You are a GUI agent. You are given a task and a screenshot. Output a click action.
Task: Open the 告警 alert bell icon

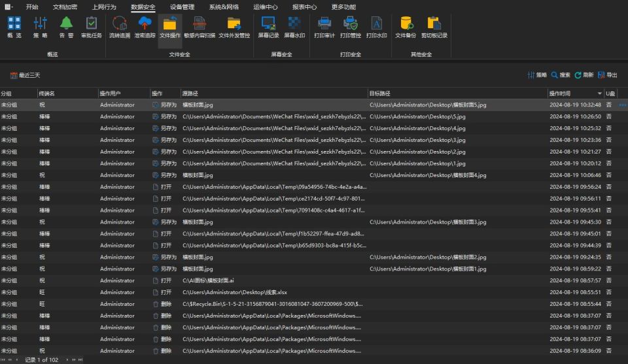tap(66, 27)
